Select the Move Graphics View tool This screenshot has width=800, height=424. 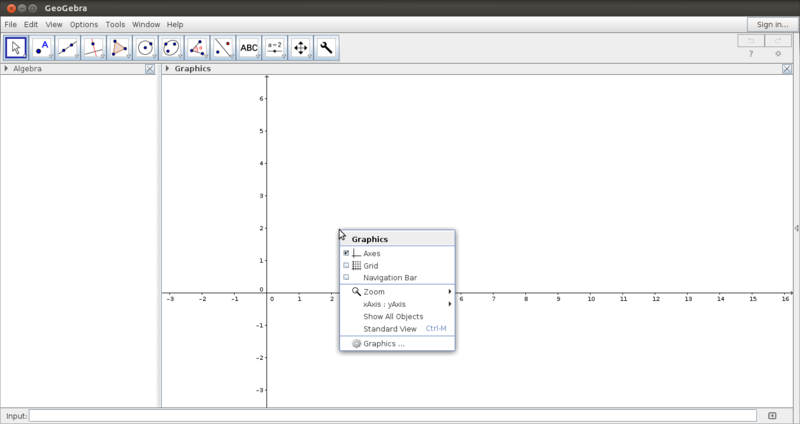coord(301,48)
